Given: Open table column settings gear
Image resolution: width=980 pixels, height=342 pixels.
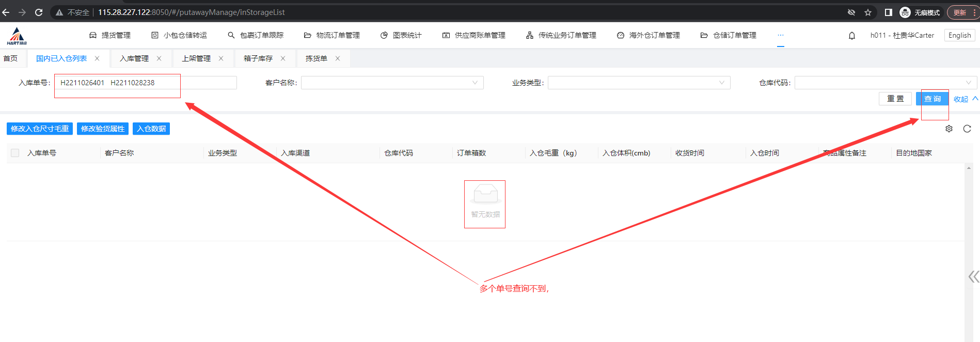Looking at the screenshot, I should point(949,129).
